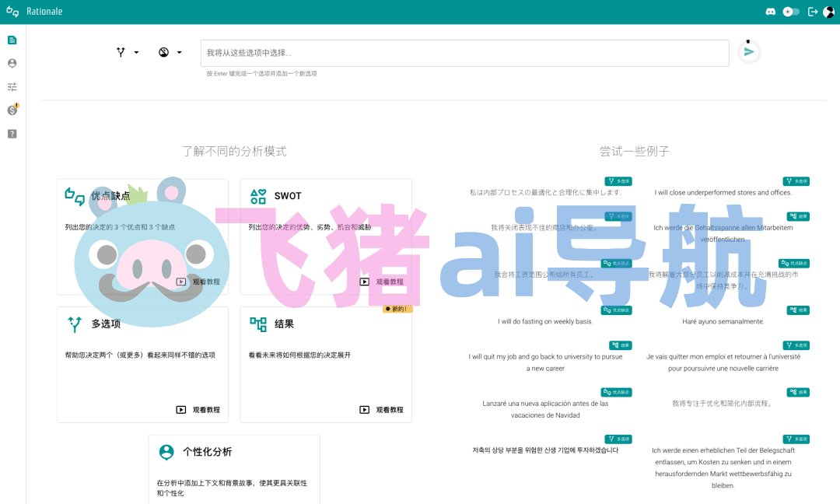Open the profile icon in the left sidebar
840x504 pixels.
click(12, 63)
